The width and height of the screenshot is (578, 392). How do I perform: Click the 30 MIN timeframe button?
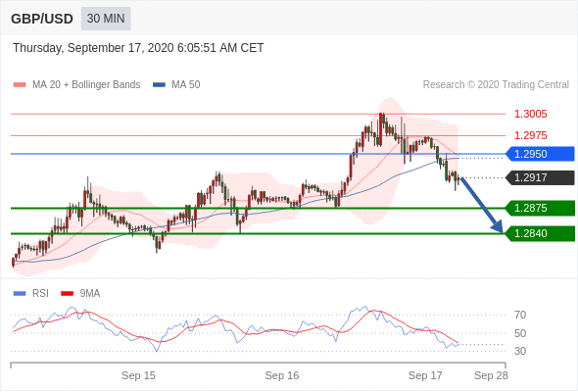click(106, 19)
